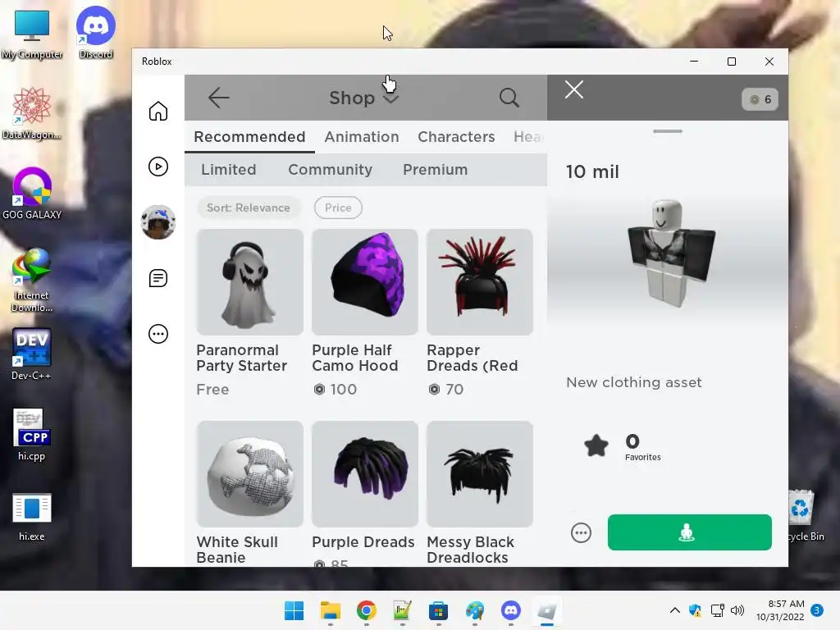Open Discord from the taskbar
840x630 pixels.
[x=510, y=610]
